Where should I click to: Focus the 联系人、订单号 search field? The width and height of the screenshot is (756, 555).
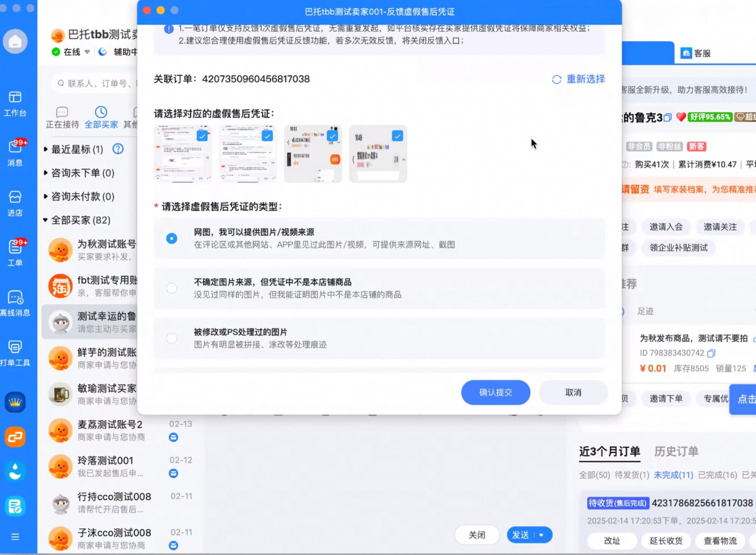(x=95, y=83)
